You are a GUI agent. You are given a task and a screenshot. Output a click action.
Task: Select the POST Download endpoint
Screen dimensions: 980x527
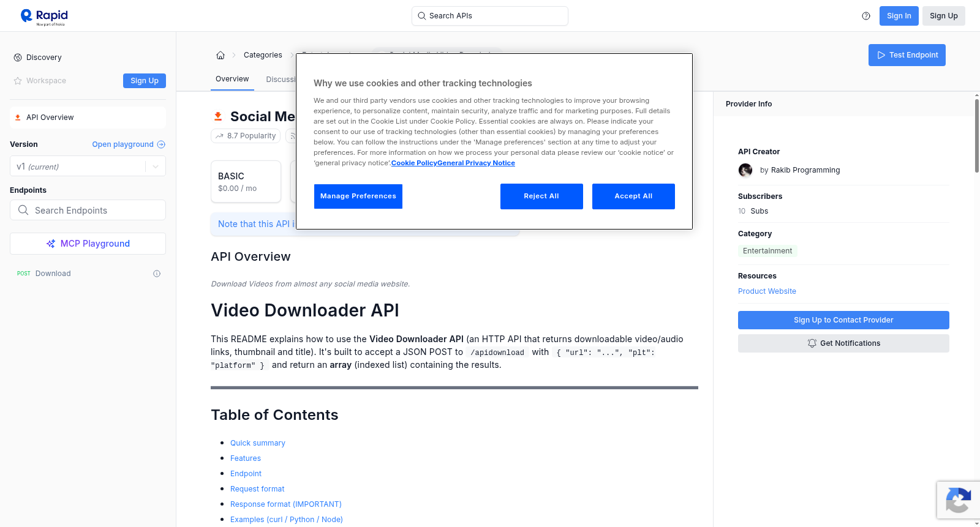tap(88, 274)
